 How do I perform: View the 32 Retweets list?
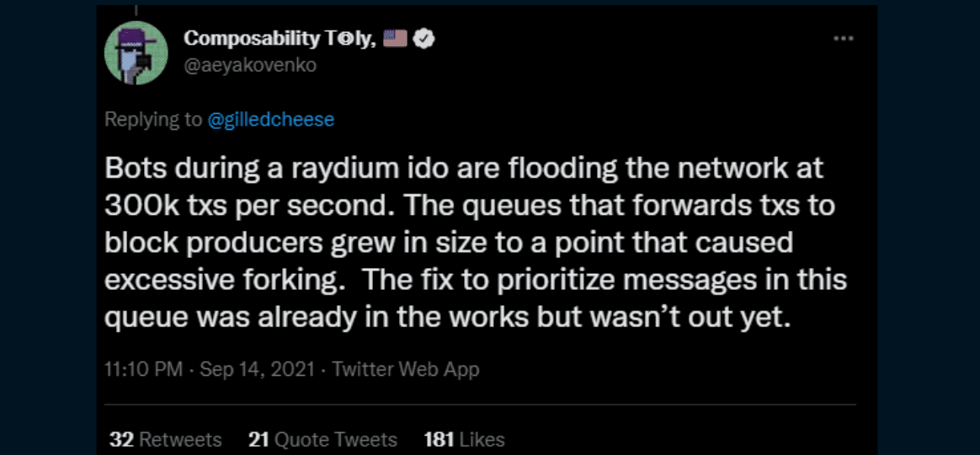click(x=166, y=439)
